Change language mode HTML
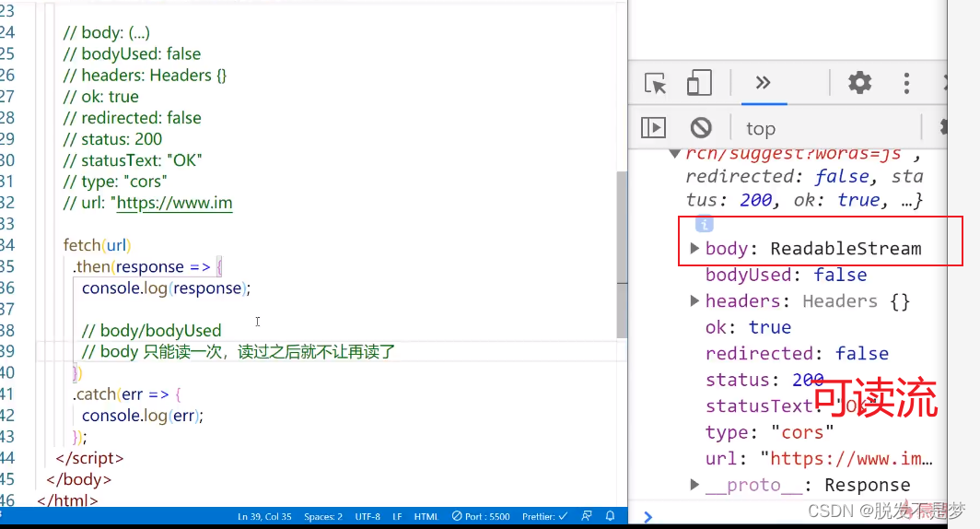The height and width of the screenshot is (529, 980). click(x=426, y=516)
